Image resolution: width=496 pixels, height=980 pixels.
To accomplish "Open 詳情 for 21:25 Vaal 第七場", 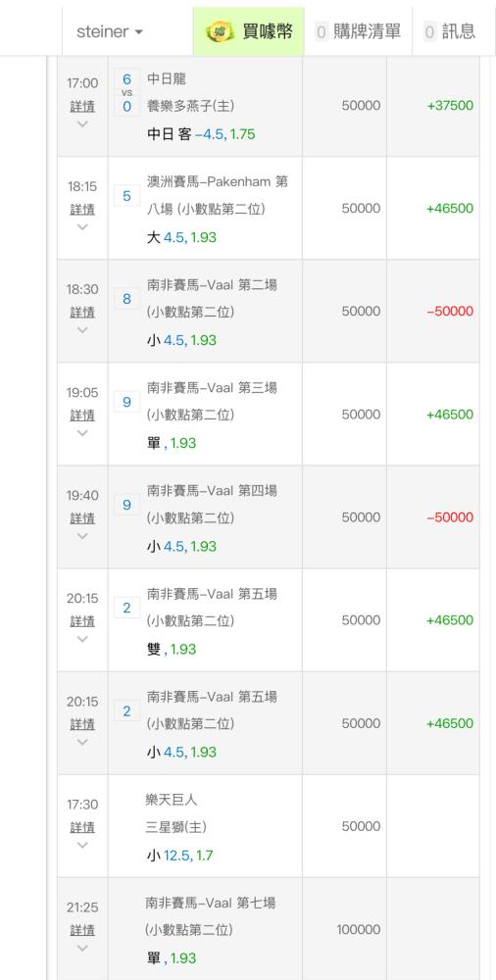I will (x=82, y=930).
